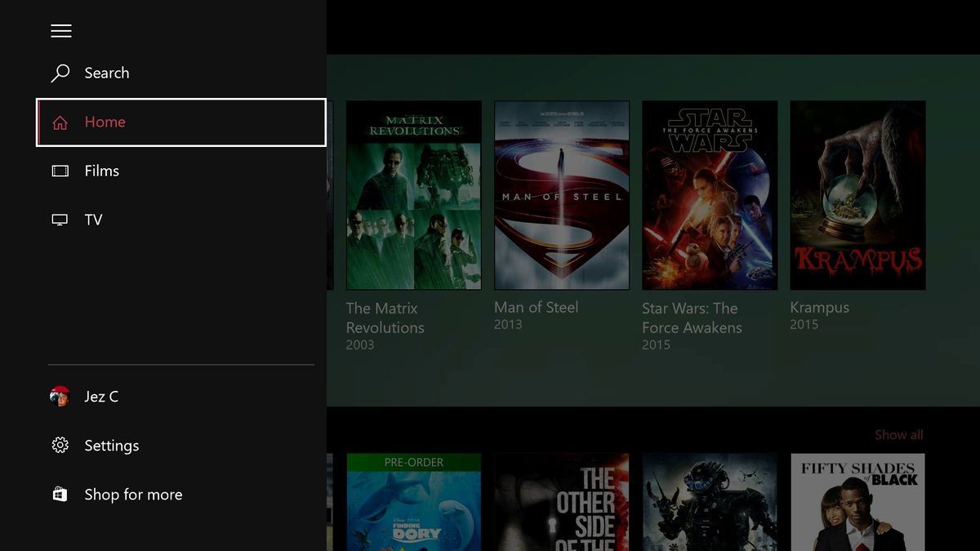The image size is (980, 551).
Task: Select The Other Side of the Door
Action: (x=561, y=502)
